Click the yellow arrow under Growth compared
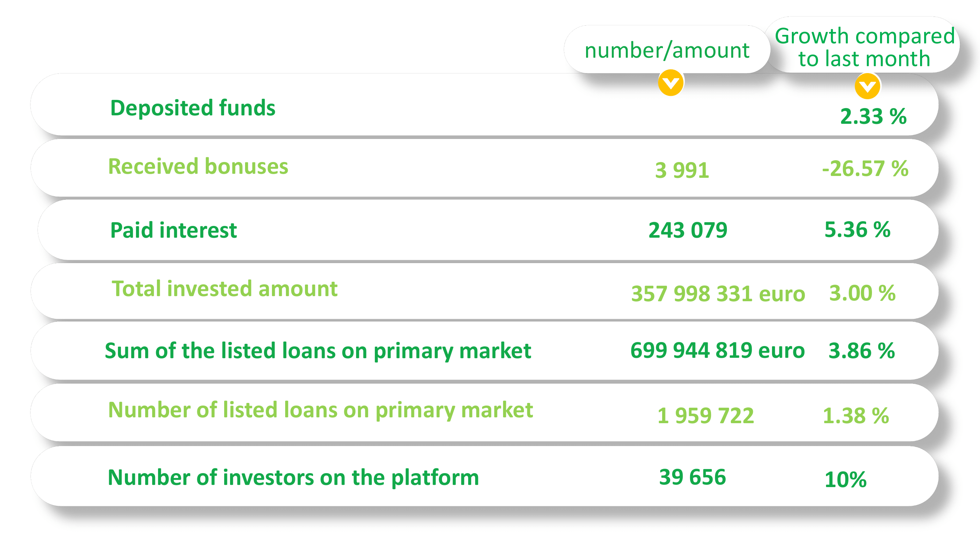This screenshot has height=551, width=980. [867, 86]
